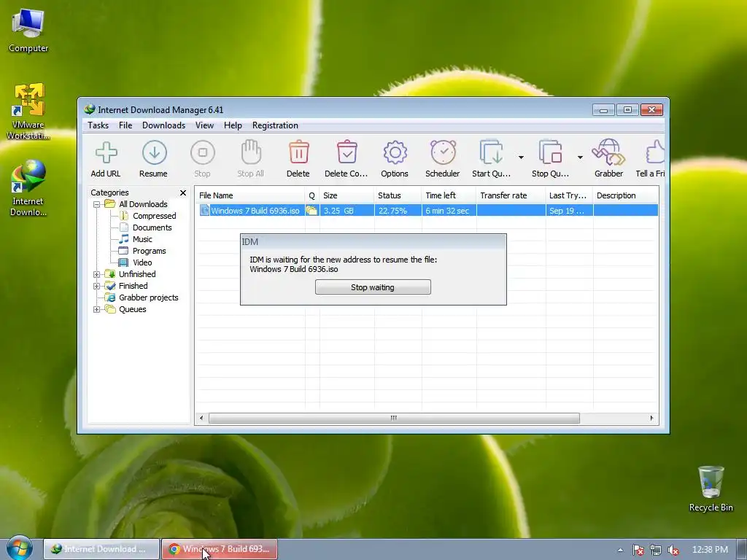Image resolution: width=747 pixels, height=560 pixels.
Task: Click the scroll right arrow in download list
Action: pos(651,418)
